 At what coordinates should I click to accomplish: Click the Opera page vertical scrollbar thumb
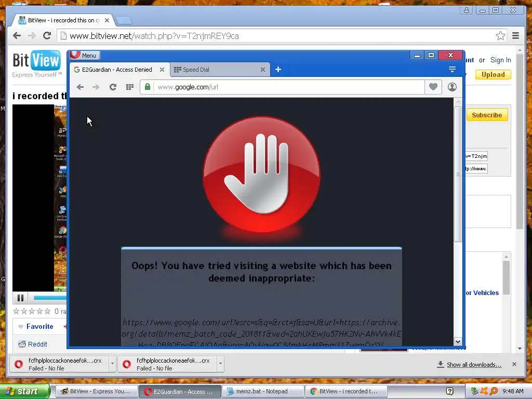point(458,174)
